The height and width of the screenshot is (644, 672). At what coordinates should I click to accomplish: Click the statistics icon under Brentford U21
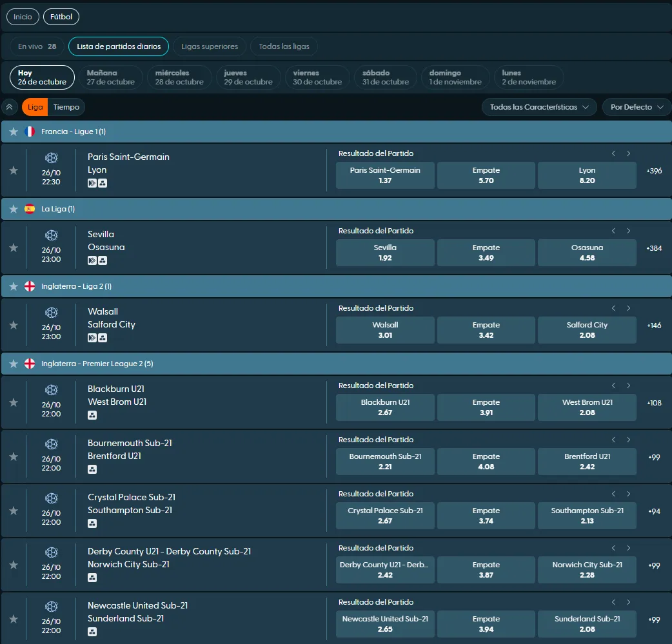click(92, 469)
